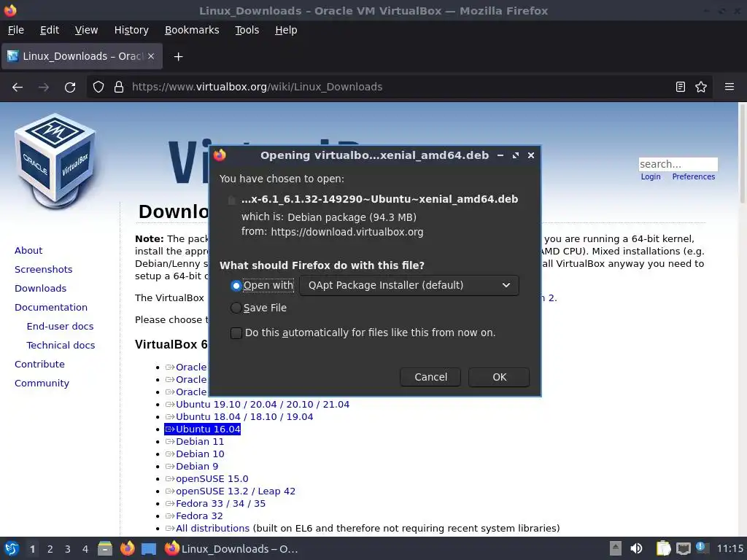Click the removable media eject tray icon
This screenshot has height=560, width=747.
point(616,548)
